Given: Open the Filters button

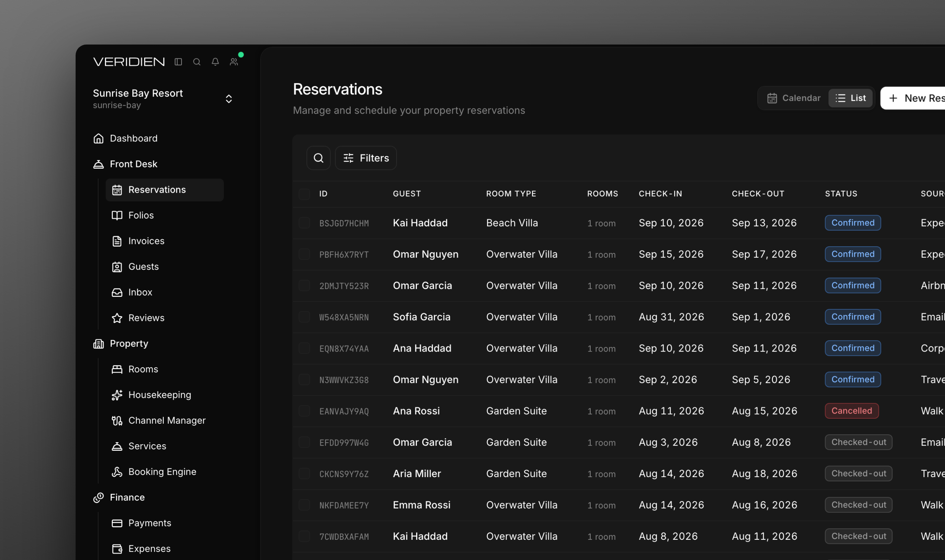Looking at the screenshot, I should pyautogui.click(x=366, y=158).
